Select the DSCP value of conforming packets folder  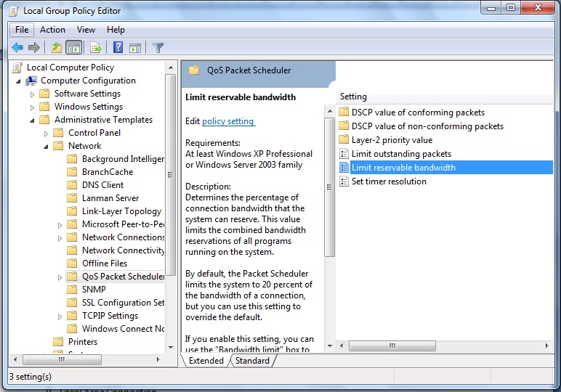(344, 113)
